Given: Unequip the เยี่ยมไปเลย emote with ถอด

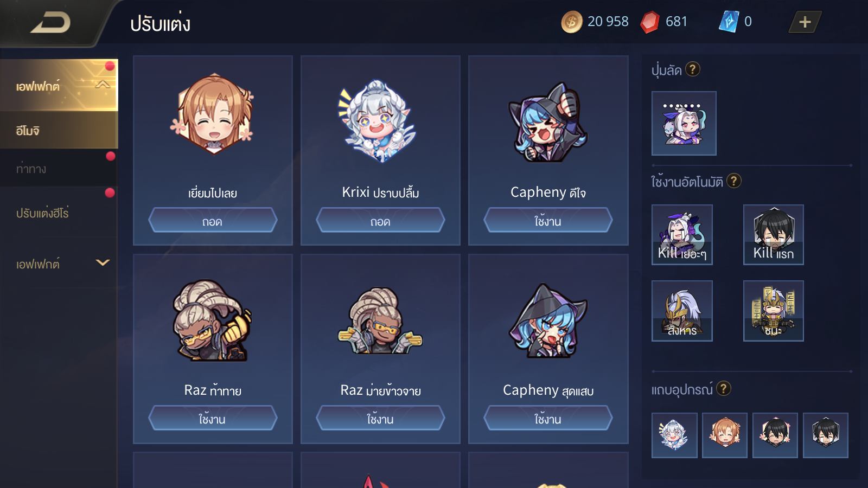Looking at the screenshot, I should tap(213, 220).
